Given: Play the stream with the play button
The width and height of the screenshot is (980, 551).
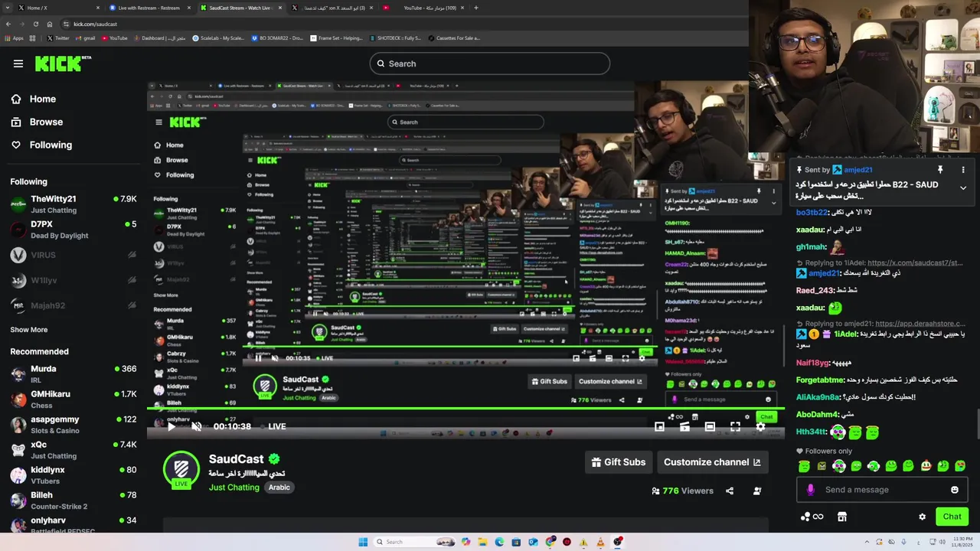Looking at the screenshot, I should [171, 426].
